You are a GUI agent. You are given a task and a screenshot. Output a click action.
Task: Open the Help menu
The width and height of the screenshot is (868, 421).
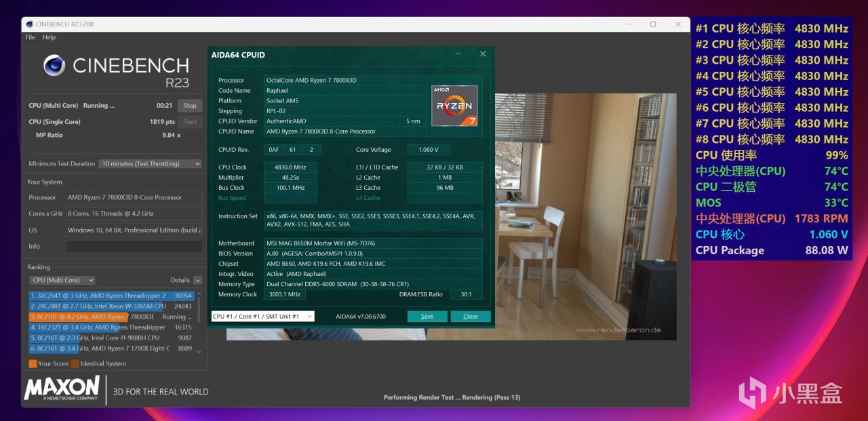(x=49, y=37)
